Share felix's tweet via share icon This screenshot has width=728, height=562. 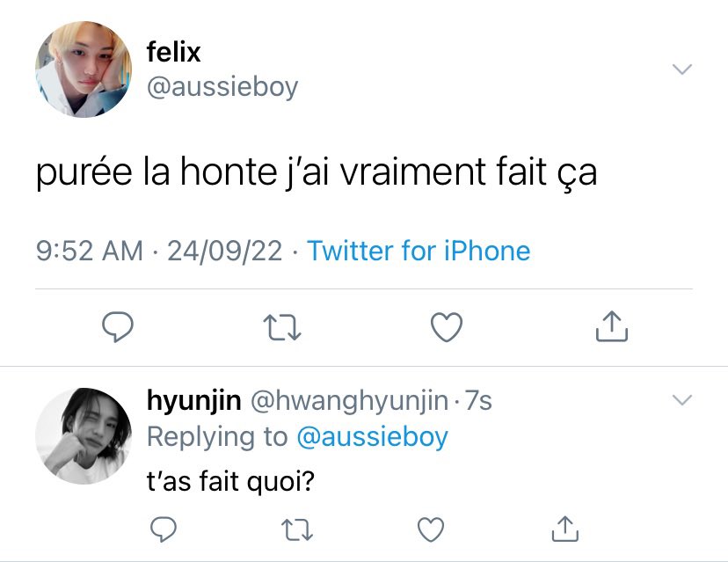coord(611,326)
